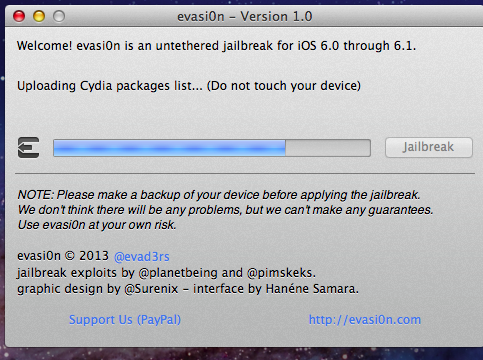Open the Support Us (PayPal) link
Viewport: 483px width, 360px height.
125,319
